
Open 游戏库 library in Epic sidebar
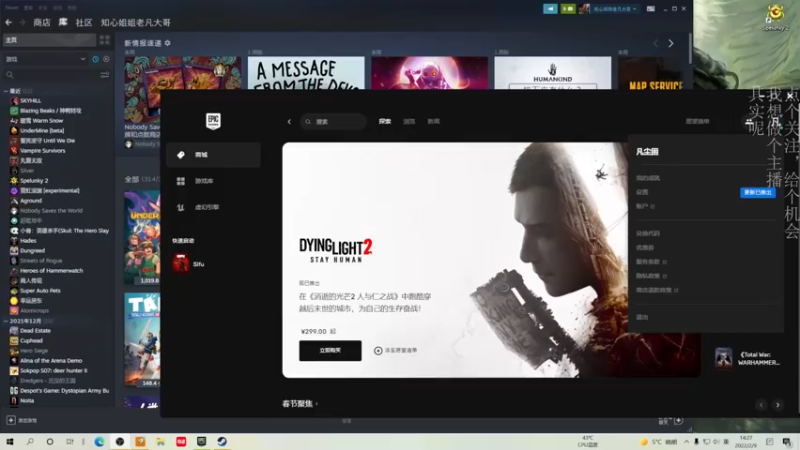(x=213, y=181)
